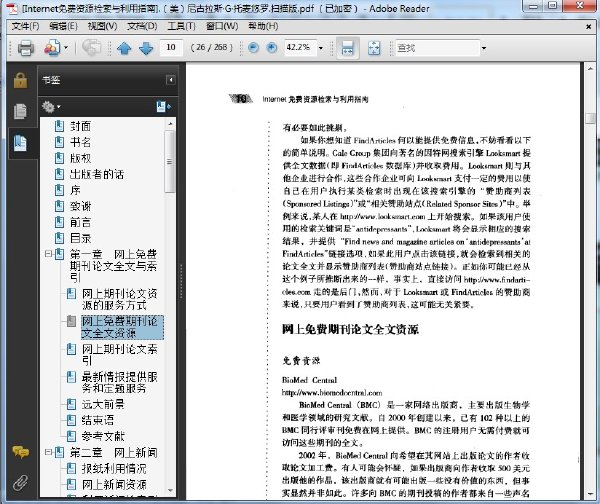Select the 参考文献 bookmark
Screen dimensions: 600x504
(x=103, y=436)
